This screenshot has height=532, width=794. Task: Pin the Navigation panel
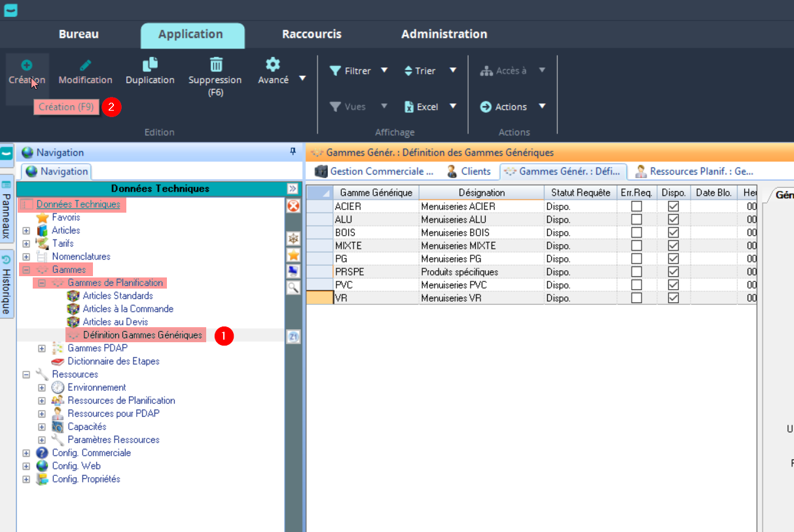(x=293, y=152)
